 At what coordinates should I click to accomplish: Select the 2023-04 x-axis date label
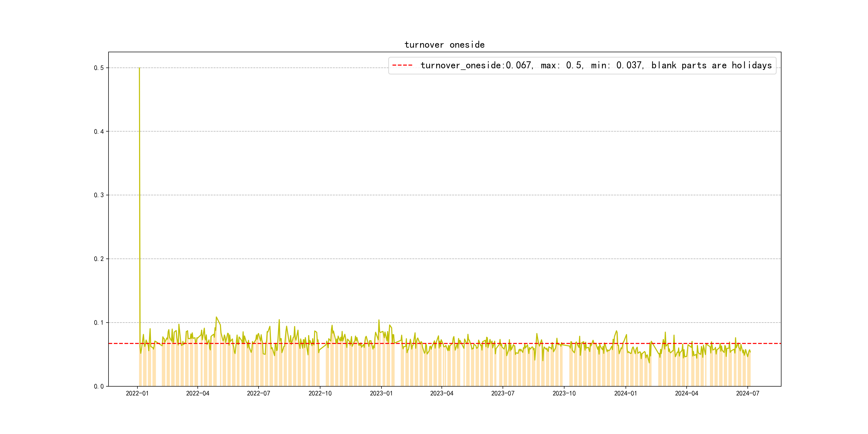coord(442,394)
